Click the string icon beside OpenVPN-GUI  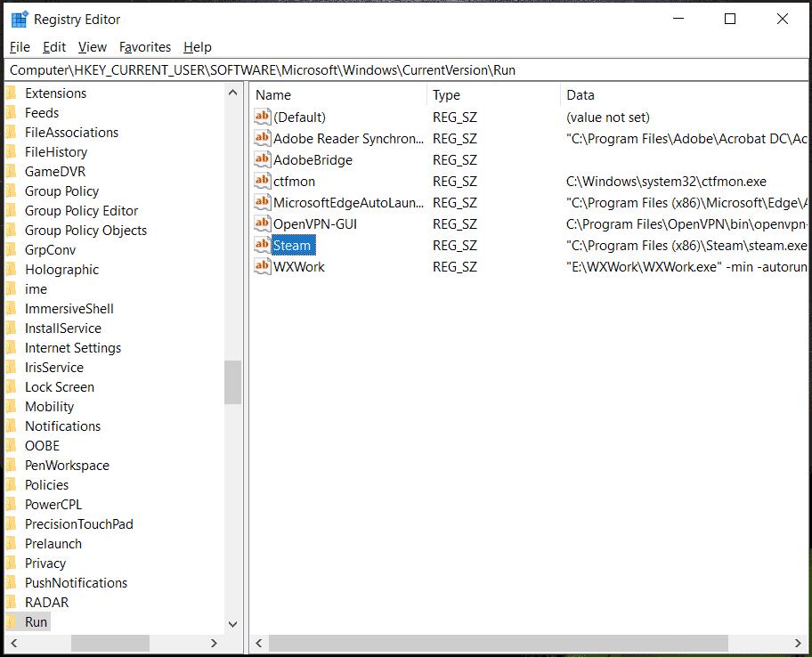point(263,223)
